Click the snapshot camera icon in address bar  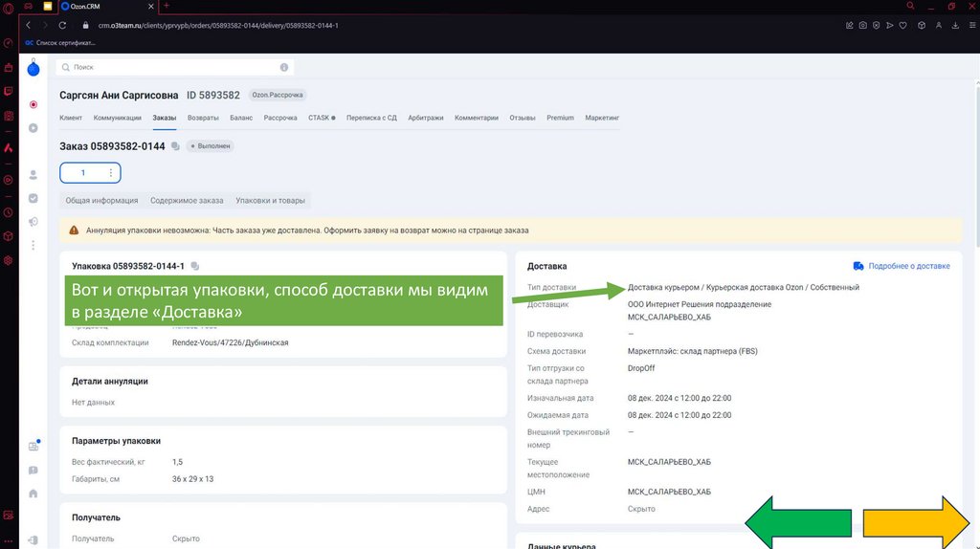coord(862,26)
